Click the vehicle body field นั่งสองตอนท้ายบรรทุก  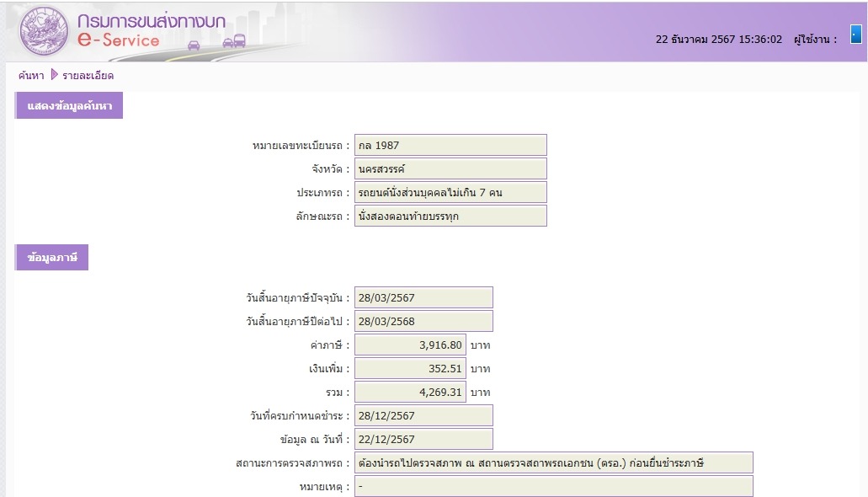tap(450, 216)
